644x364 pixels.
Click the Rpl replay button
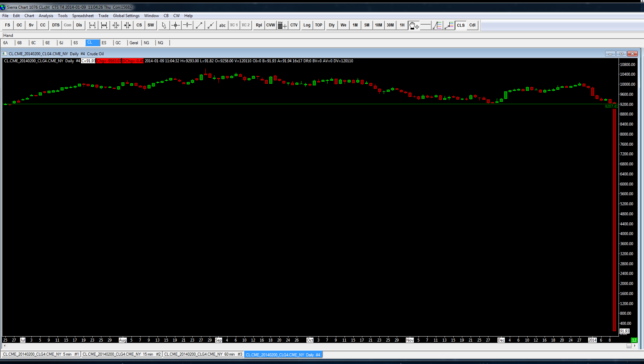259,25
